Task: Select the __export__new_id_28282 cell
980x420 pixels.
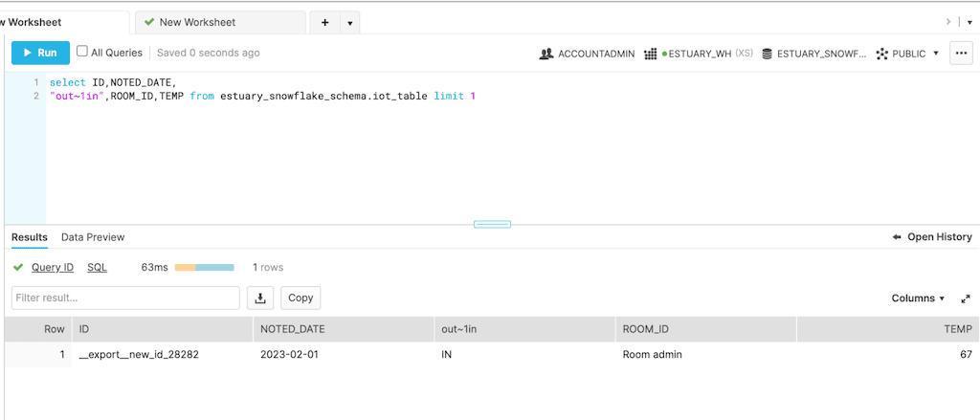Action: point(163,354)
